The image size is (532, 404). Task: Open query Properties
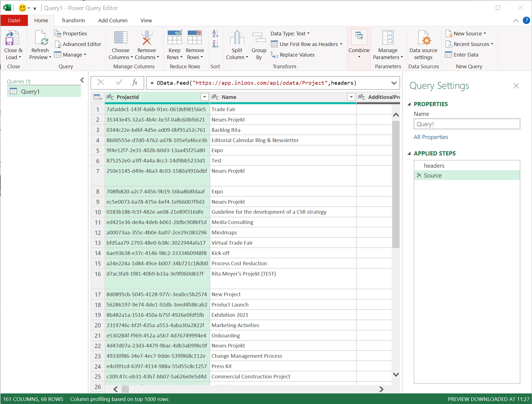tap(70, 33)
